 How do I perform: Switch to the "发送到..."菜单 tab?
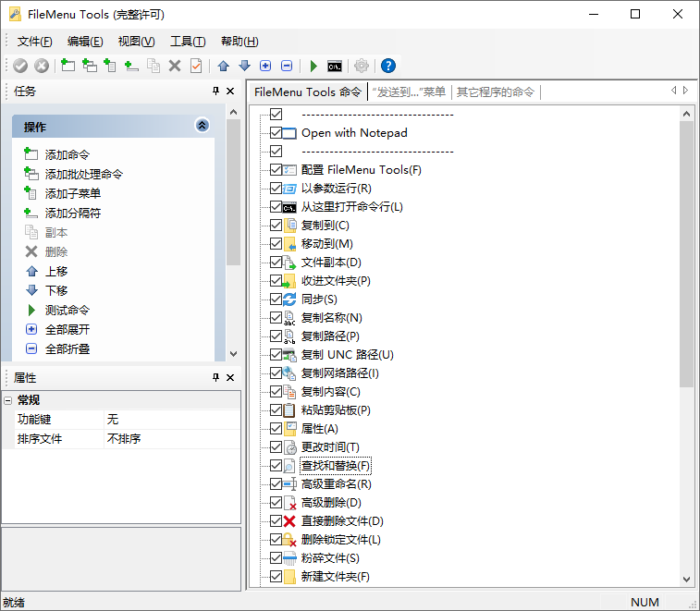(408, 92)
